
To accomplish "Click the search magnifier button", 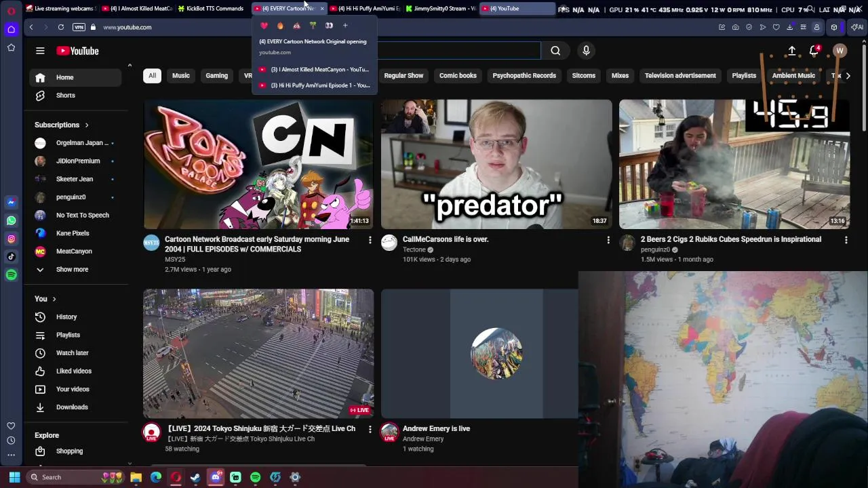I will coord(555,51).
